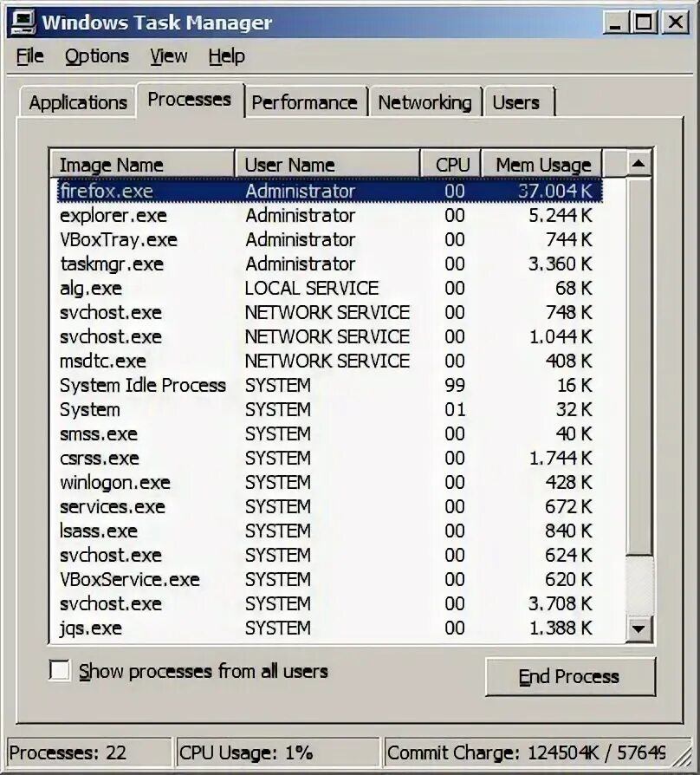700x775 pixels.
Task: Open the View menu
Action: (168, 55)
